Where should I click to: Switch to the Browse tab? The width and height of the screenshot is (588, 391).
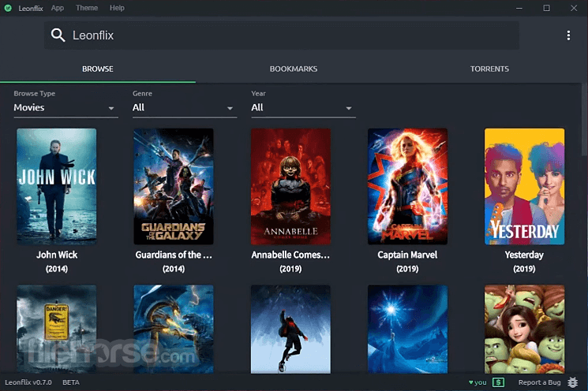(x=98, y=69)
